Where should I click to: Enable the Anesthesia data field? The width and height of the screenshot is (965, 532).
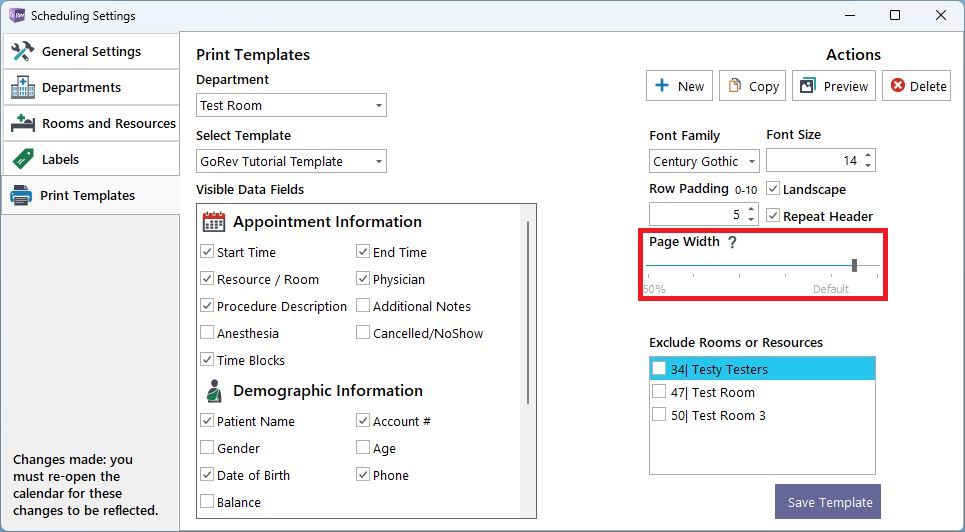(x=207, y=333)
